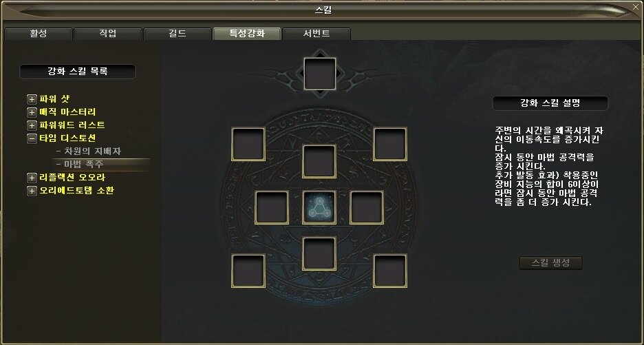Select the top diamond-framed skill slot
Screen dimensions: 644x345
tap(319, 74)
